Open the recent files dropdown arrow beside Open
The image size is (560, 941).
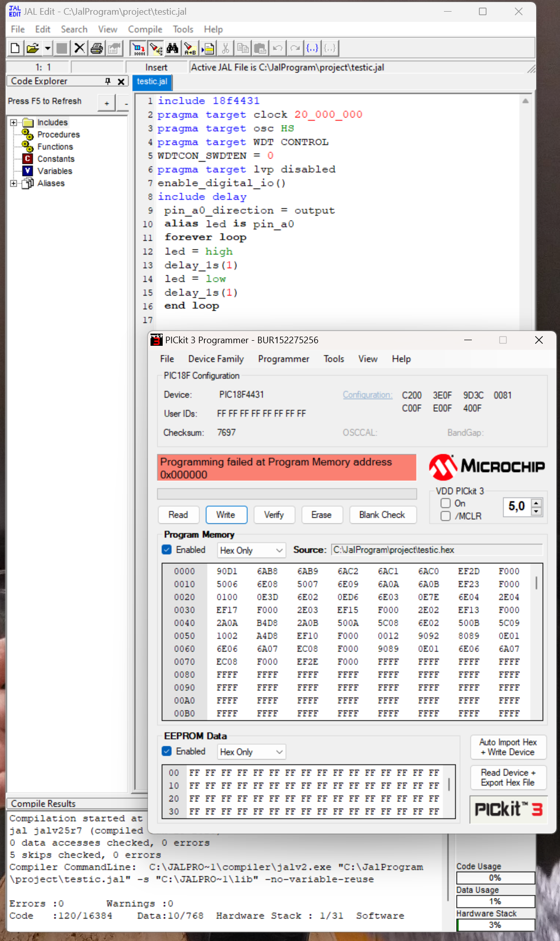click(x=47, y=48)
